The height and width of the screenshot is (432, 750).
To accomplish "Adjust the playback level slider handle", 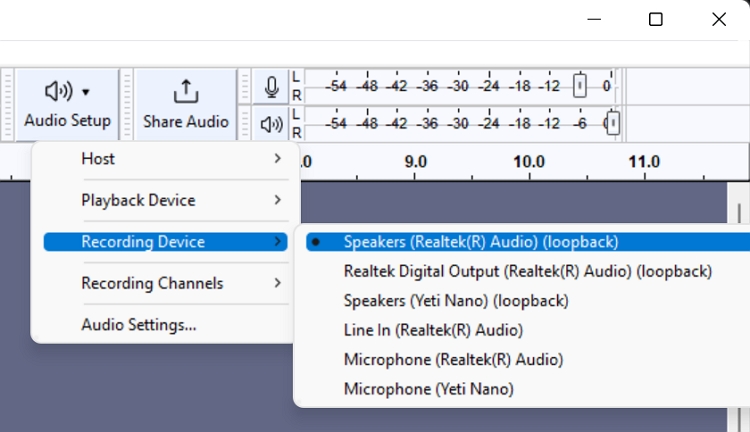I will coord(613,123).
